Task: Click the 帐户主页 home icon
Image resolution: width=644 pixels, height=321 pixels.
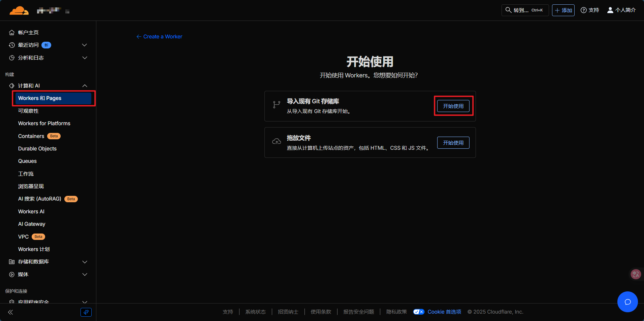Action: click(x=12, y=33)
